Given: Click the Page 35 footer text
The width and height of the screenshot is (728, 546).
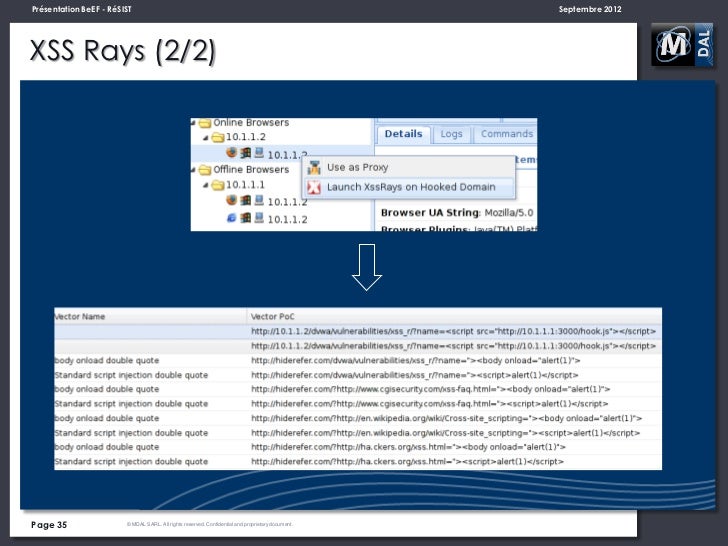Looking at the screenshot, I should (49, 525).
